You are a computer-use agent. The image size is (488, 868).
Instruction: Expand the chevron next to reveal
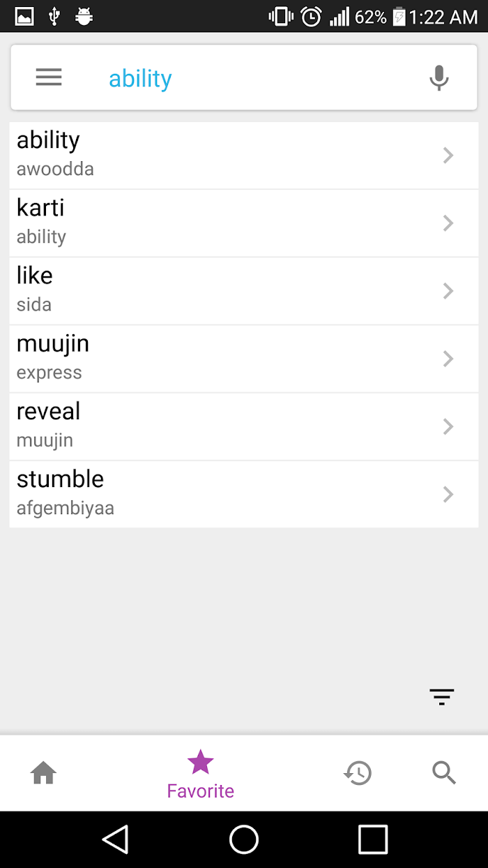pyautogui.click(x=448, y=427)
